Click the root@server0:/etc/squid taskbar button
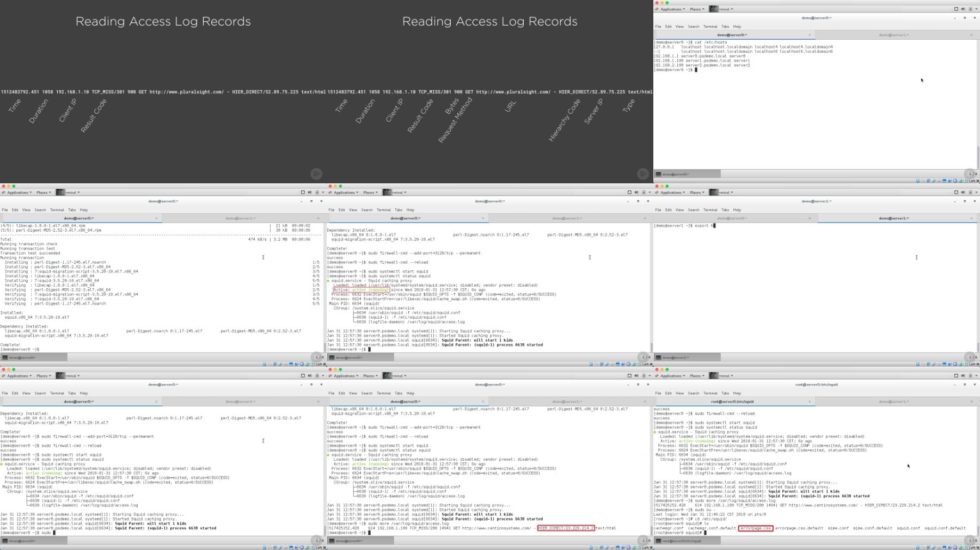This screenshot has height=550, width=980. point(688,541)
